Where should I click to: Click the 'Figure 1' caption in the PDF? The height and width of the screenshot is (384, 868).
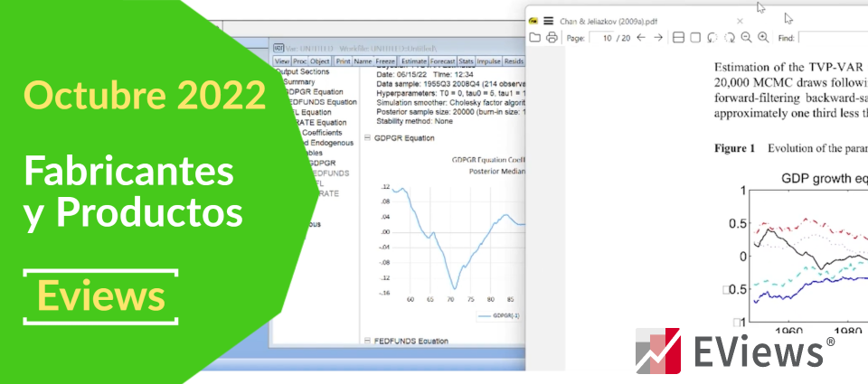[x=734, y=148]
